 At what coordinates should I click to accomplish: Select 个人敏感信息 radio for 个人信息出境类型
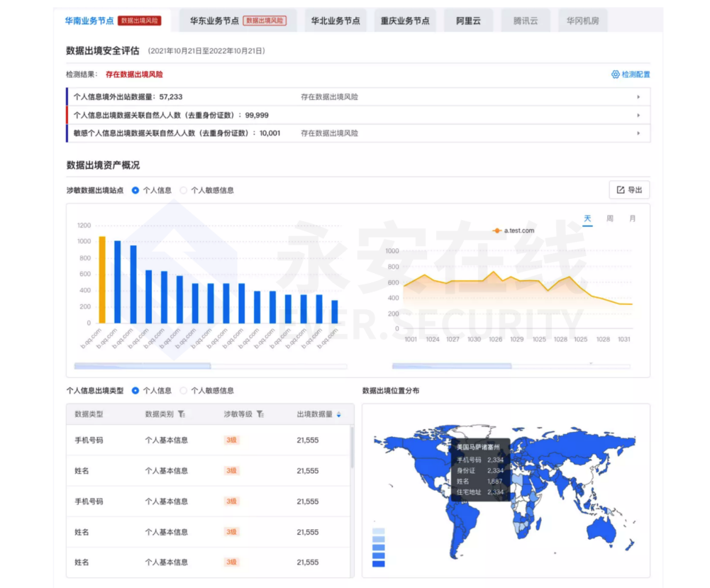click(x=184, y=391)
